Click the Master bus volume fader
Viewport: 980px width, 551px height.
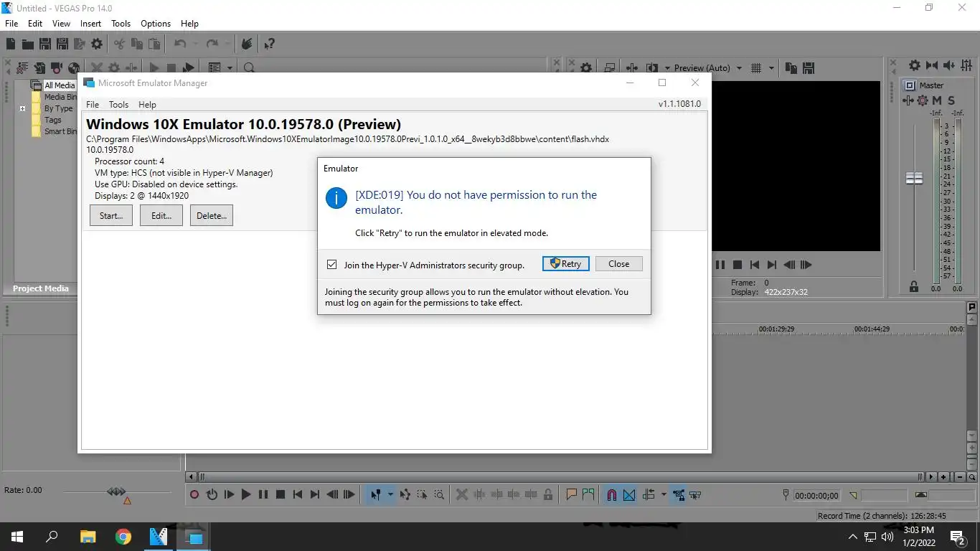[x=914, y=178]
